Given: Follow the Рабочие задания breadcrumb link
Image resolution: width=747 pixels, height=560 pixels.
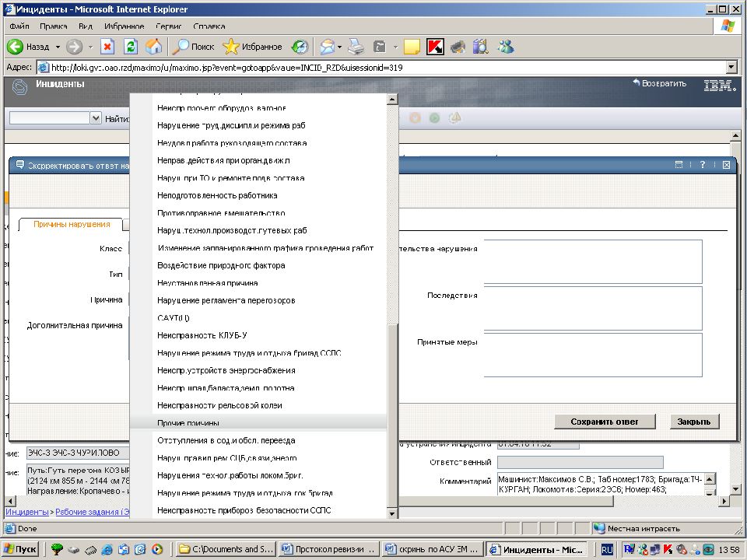Looking at the screenshot, I should point(92,512).
